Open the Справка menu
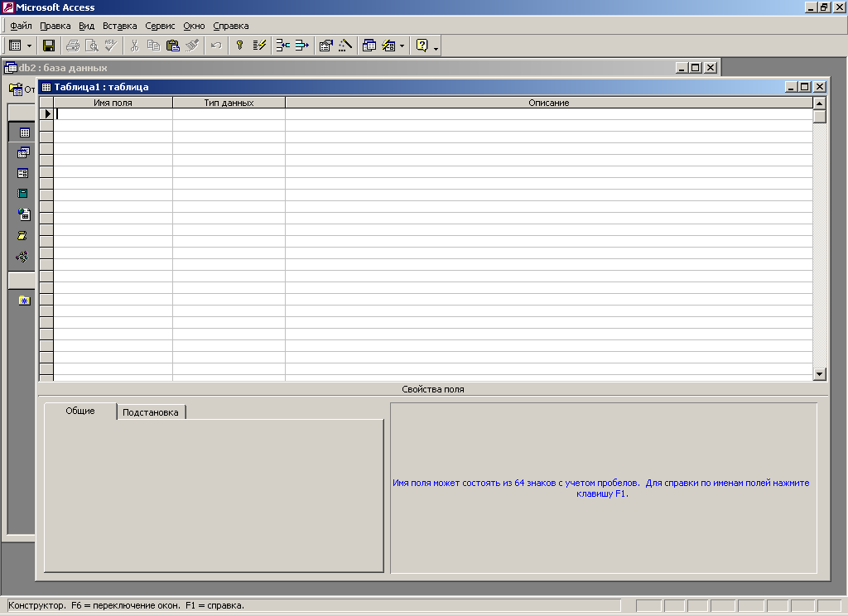This screenshot has height=616, width=848. [x=231, y=26]
